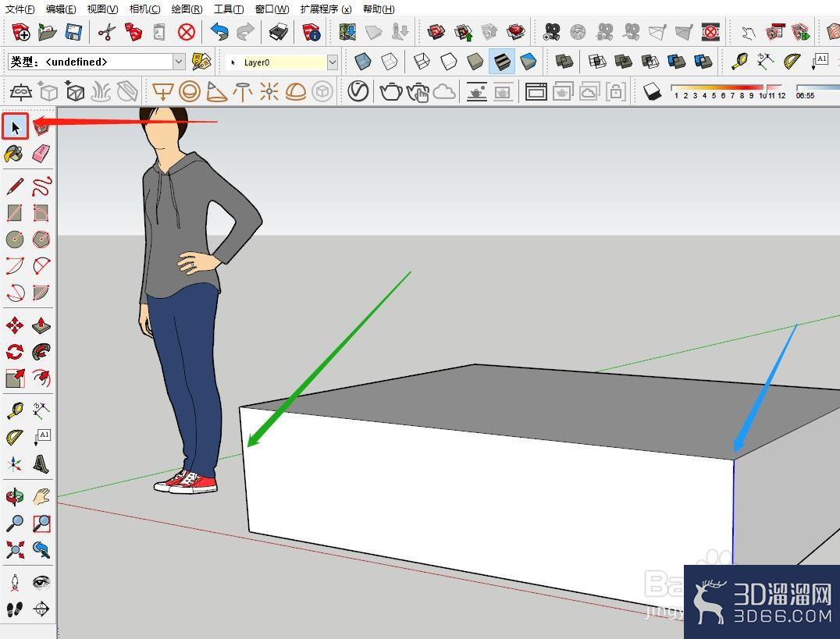Viewport: 840px width, 639px height.
Task: Switch to Hidden Line face style
Action: coord(449,62)
